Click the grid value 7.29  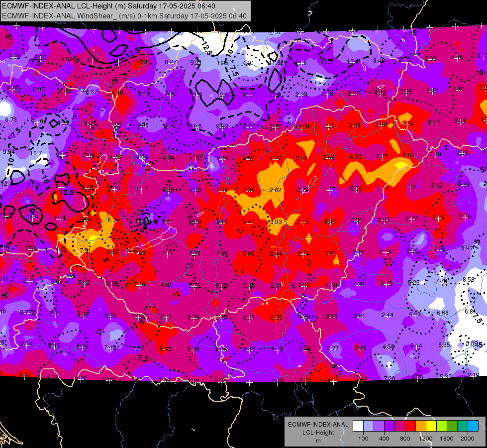click(390, 378)
